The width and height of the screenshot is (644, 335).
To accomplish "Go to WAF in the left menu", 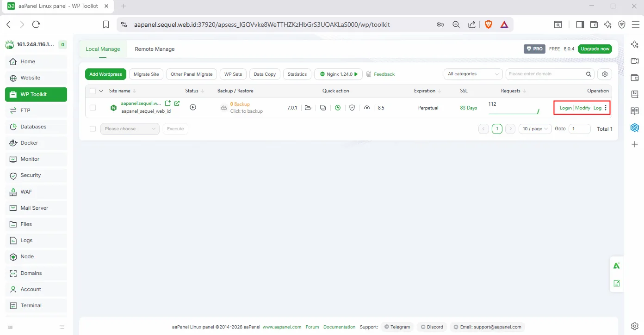I will coord(36,192).
